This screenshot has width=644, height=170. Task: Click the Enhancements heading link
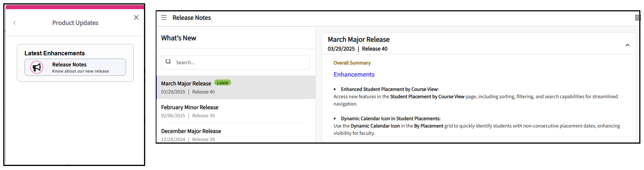click(x=354, y=74)
